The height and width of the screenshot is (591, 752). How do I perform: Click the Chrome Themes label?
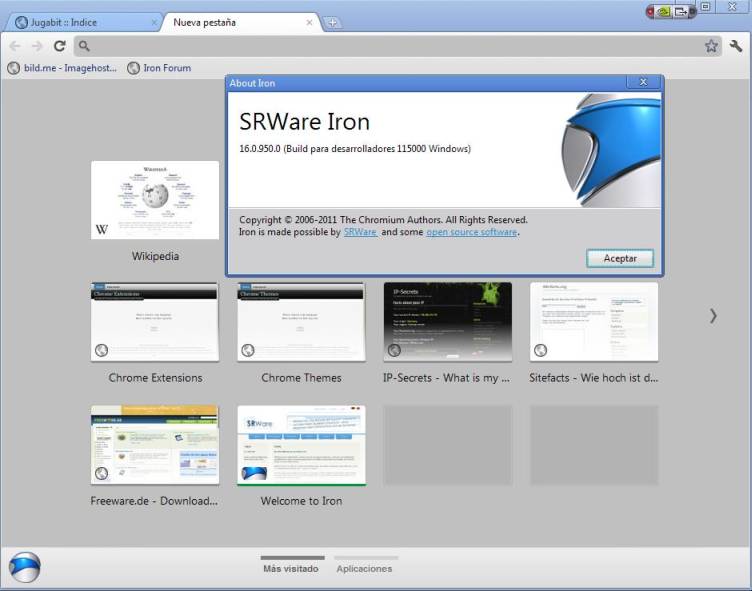point(301,378)
